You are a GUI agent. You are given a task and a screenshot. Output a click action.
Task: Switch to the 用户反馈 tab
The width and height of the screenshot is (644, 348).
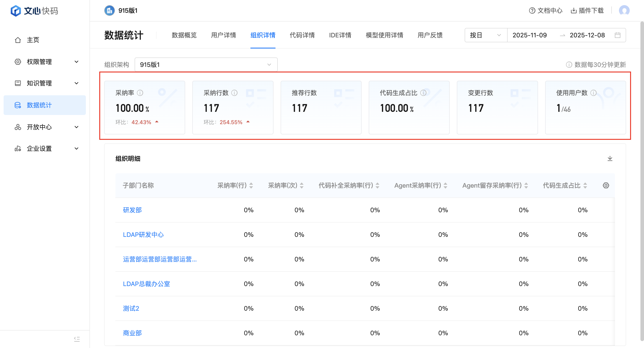430,35
